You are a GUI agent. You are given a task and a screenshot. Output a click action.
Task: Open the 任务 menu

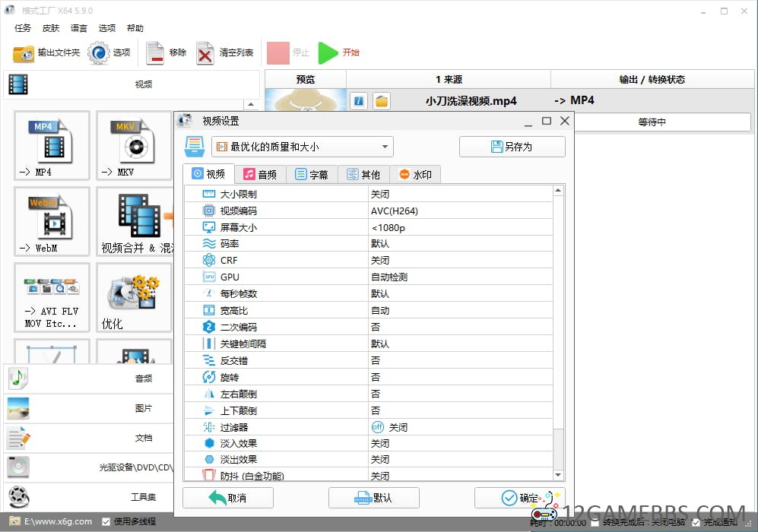[23, 28]
